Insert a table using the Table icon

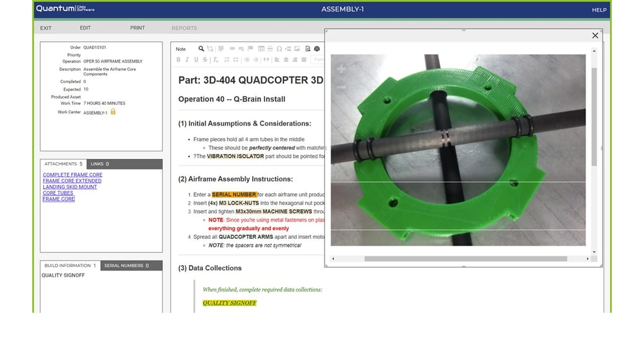click(261, 49)
